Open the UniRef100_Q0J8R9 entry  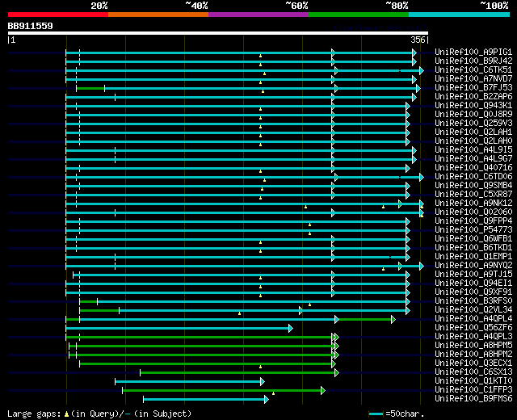(x=473, y=115)
